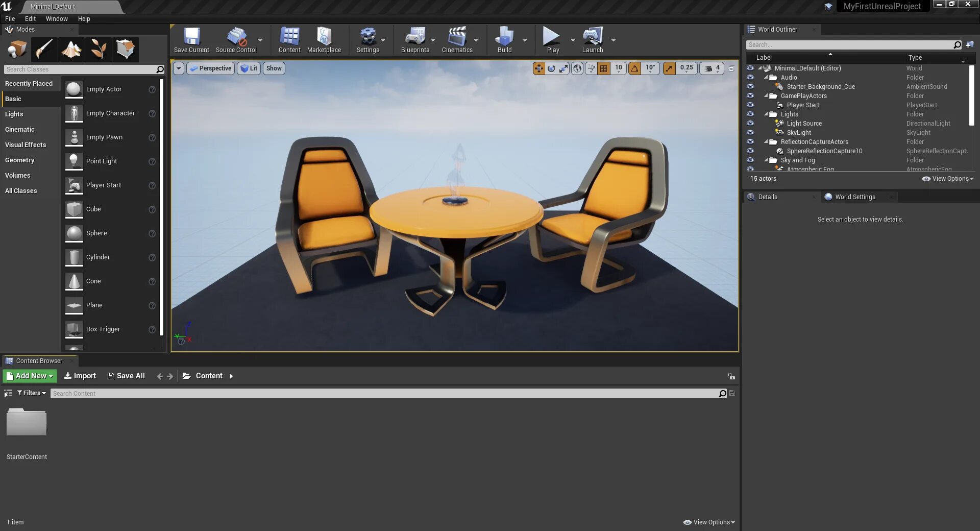Viewport: 980px width, 531px height.
Task: Switch to World Settings tab
Action: point(855,197)
